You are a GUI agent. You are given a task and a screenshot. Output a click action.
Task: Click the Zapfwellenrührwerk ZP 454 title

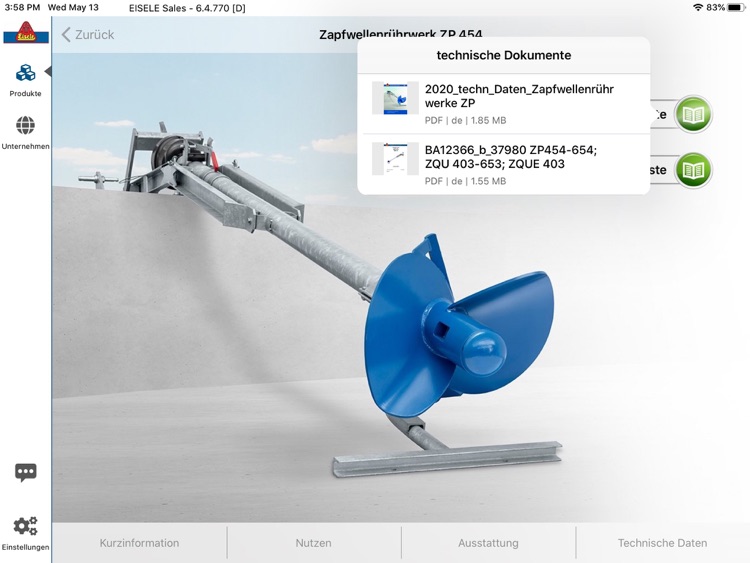[401, 34]
